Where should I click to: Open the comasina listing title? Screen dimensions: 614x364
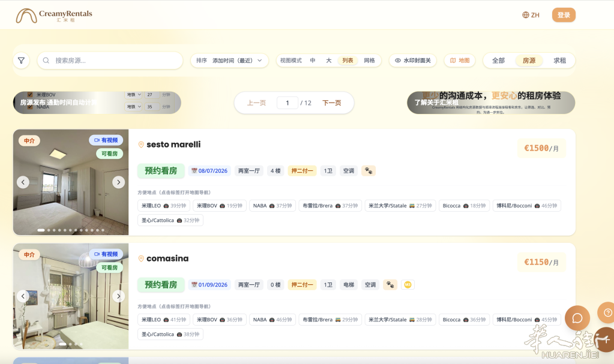tap(167, 258)
